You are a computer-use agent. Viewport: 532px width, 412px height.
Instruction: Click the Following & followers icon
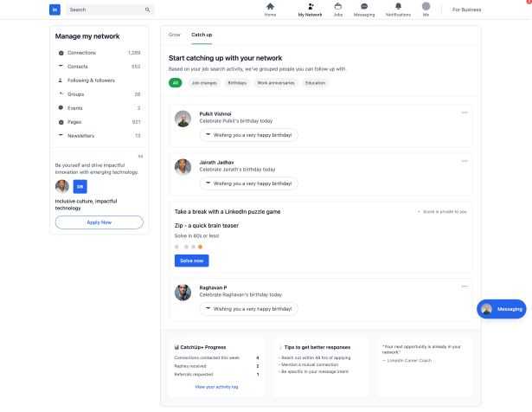pos(61,80)
